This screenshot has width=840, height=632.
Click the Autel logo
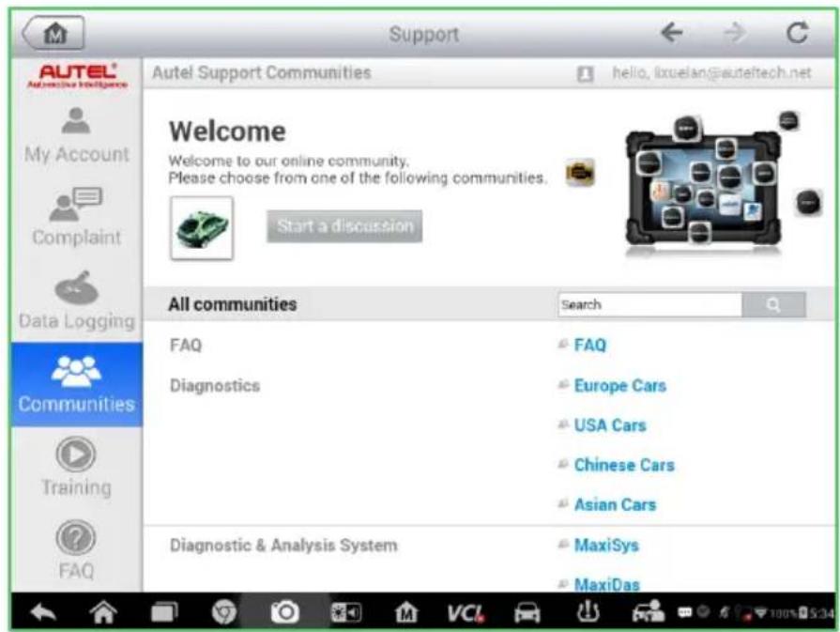(77, 76)
